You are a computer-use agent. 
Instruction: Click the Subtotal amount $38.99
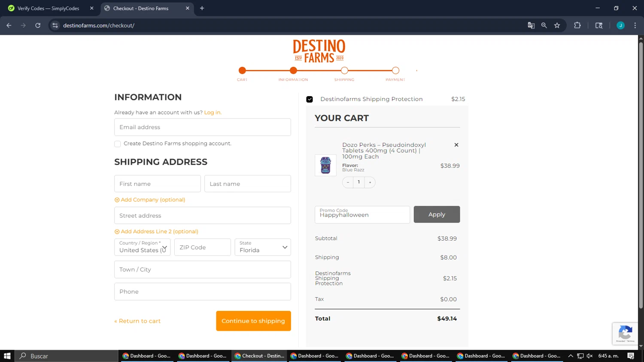pos(447,238)
